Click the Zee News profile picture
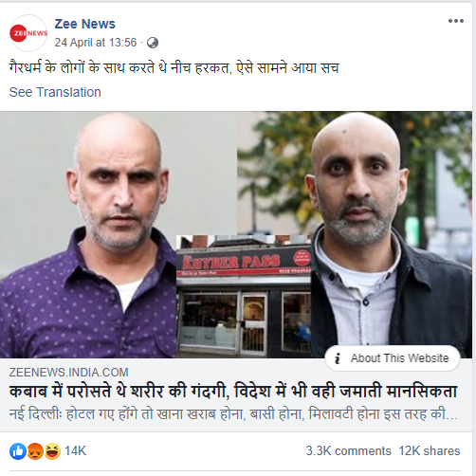The height and width of the screenshot is (476, 476). pyautogui.click(x=28, y=33)
